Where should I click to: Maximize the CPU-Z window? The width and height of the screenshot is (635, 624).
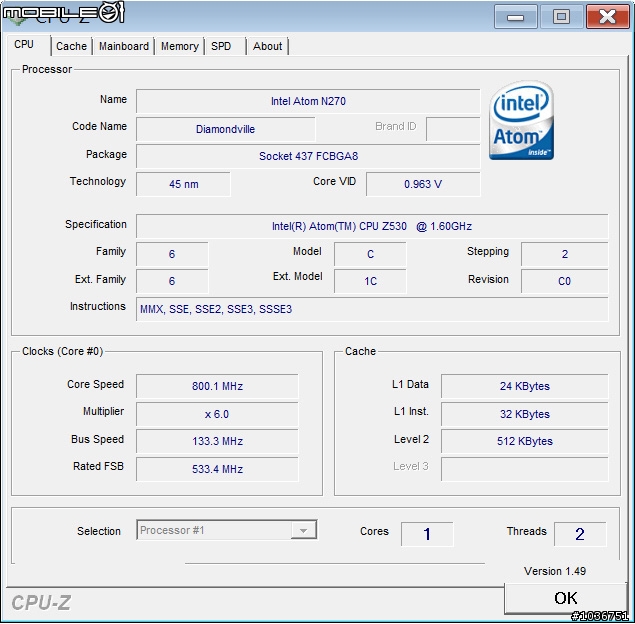[561, 17]
